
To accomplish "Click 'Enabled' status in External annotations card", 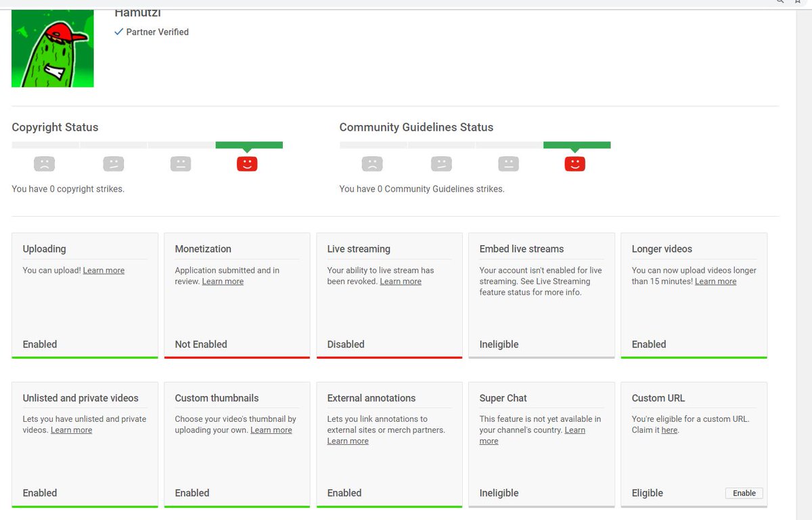I will click(x=344, y=493).
